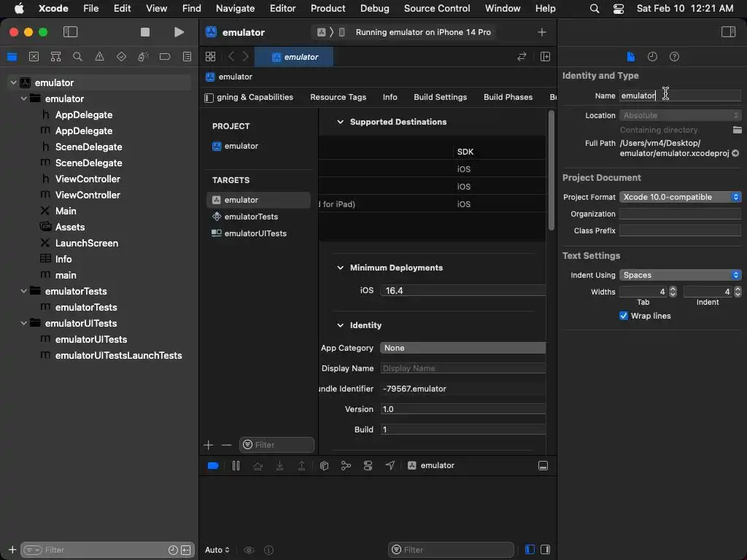
Task: Show recent files filter in navigator
Action: pyautogui.click(x=173, y=550)
